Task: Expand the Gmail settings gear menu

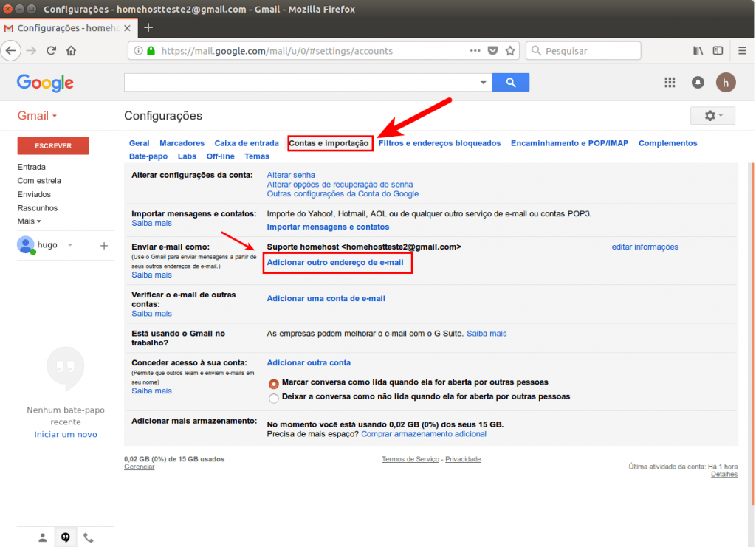Action: click(x=712, y=115)
